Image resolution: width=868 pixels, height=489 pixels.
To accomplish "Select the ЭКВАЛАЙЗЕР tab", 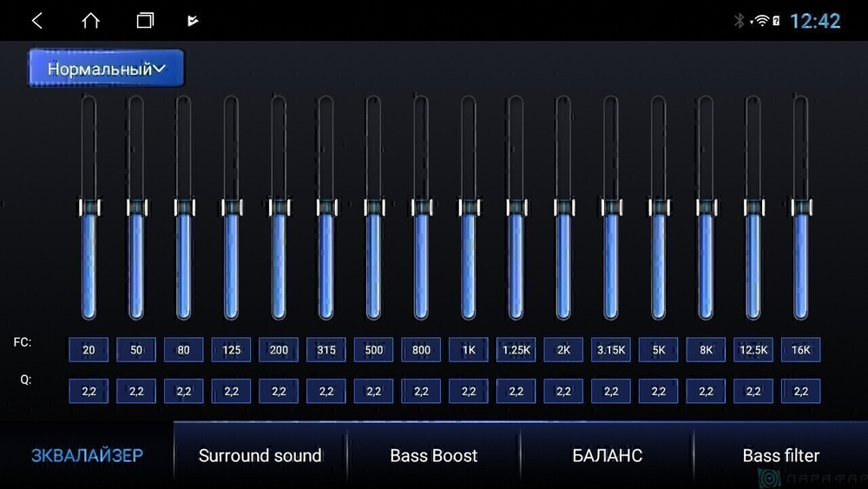I will pyautogui.click(x=87, y=455).
